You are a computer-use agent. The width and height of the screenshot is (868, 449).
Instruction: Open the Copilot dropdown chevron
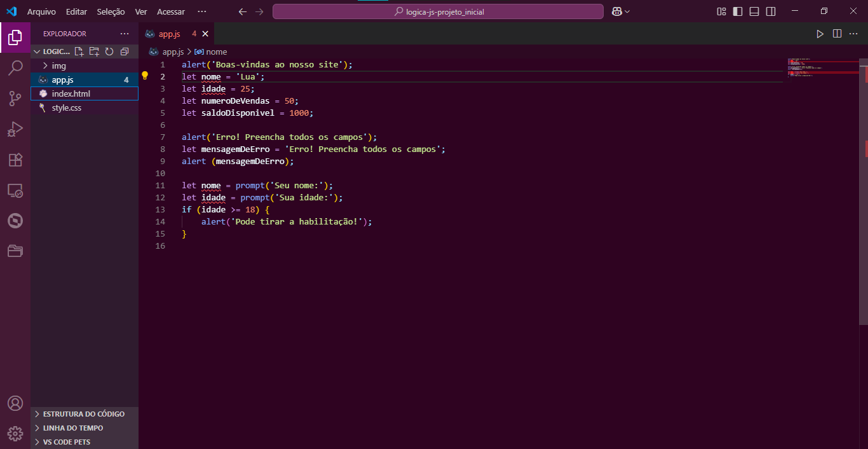click(x=627, y=11)
